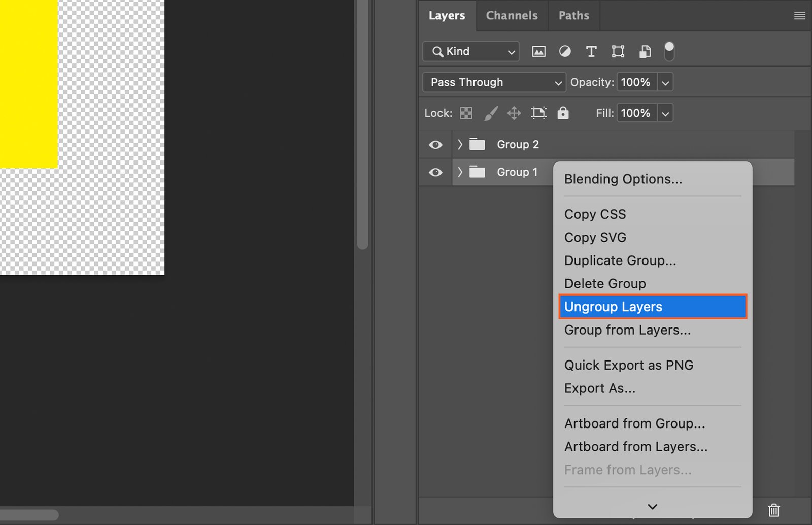Switch to the Channels tab
This screenshot has width=812, height=525.
pyautogui.click(x=512, y=15)
